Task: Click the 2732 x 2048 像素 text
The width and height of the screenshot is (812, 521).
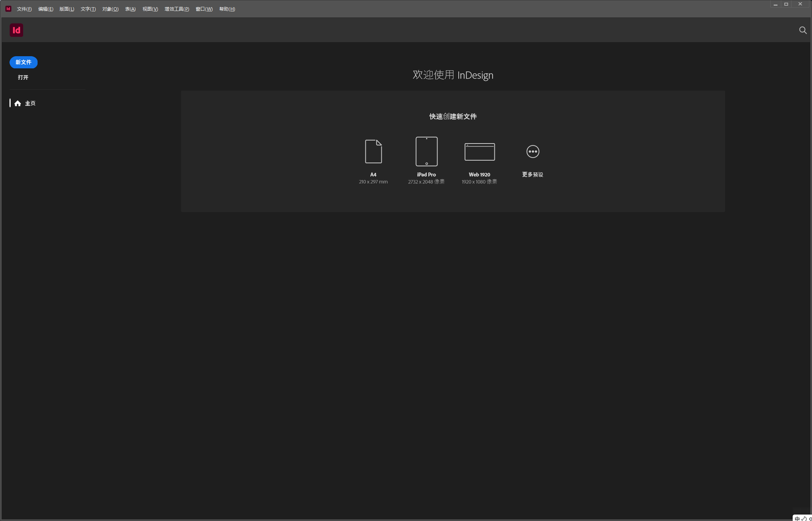Action: click(x=426, y=182)
